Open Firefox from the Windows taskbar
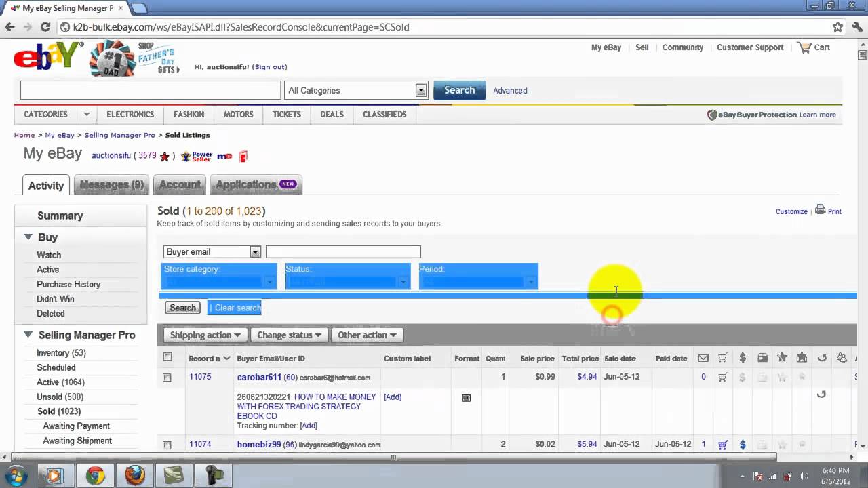This screenshot has height=488, width=868. tap(134, 476)
